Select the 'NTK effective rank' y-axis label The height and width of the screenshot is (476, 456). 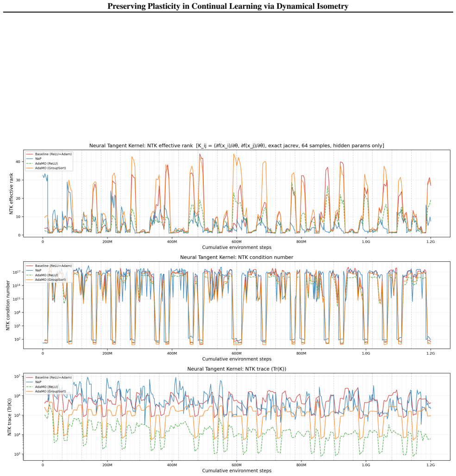point(11,194)
